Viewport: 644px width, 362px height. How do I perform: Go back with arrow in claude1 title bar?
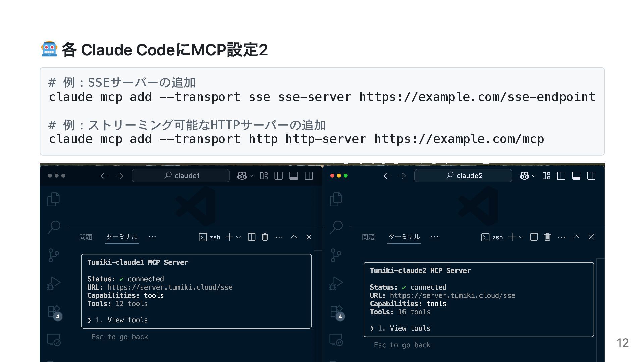[104, 176]
